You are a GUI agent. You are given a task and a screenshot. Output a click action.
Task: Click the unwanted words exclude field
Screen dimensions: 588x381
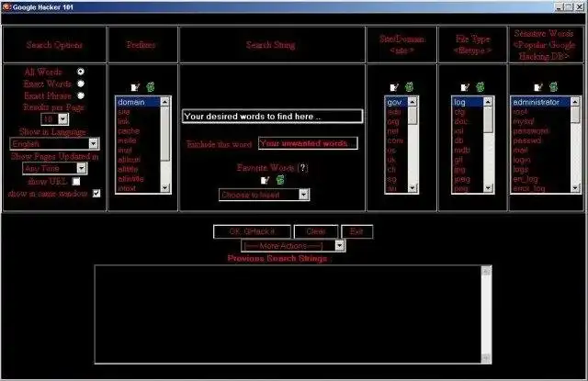[x=308, y=143]
